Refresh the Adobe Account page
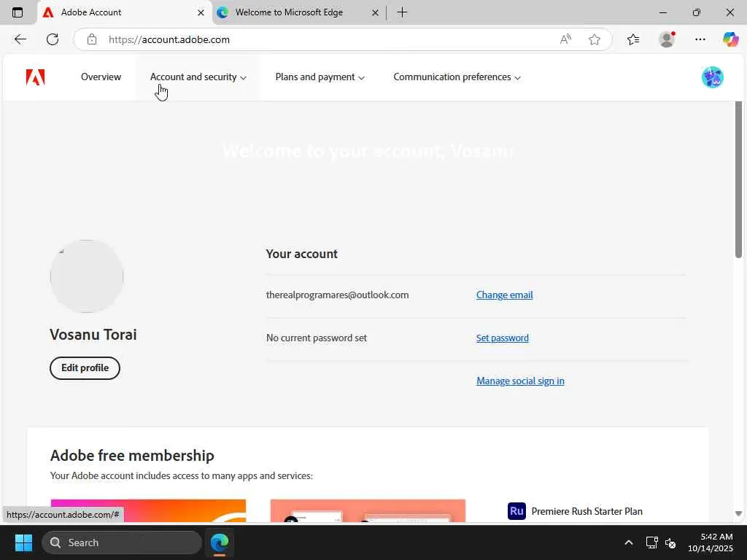Viewport: 747px width, 560px height. (53, 39)
